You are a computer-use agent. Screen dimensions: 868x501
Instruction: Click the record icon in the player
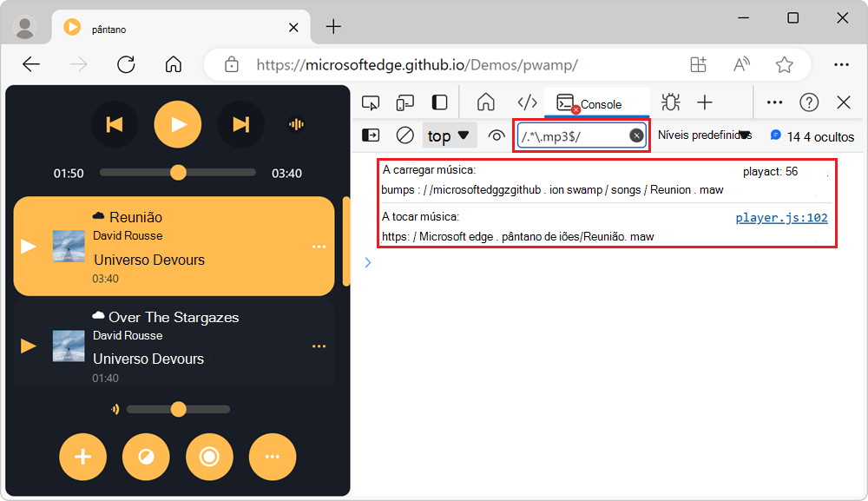(209, 457)
